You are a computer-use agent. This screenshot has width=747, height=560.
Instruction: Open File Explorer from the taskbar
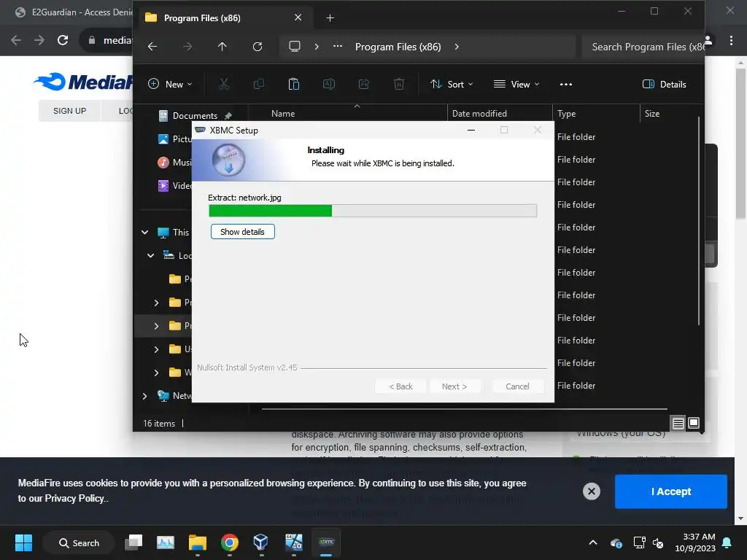(x=197, y=542)
